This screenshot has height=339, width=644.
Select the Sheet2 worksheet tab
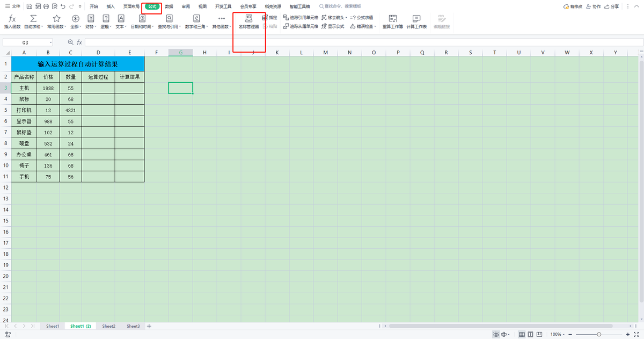coord(109,326)
